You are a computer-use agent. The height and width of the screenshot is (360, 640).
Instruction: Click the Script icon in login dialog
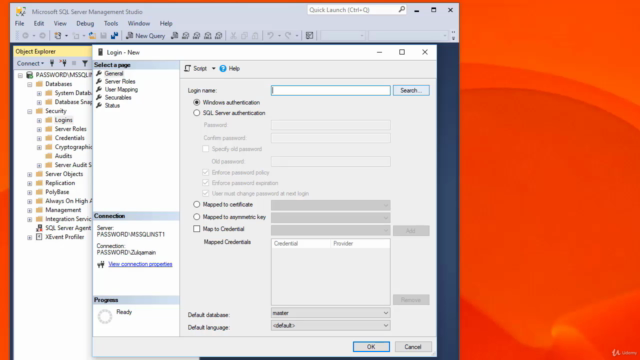point(187,68)
